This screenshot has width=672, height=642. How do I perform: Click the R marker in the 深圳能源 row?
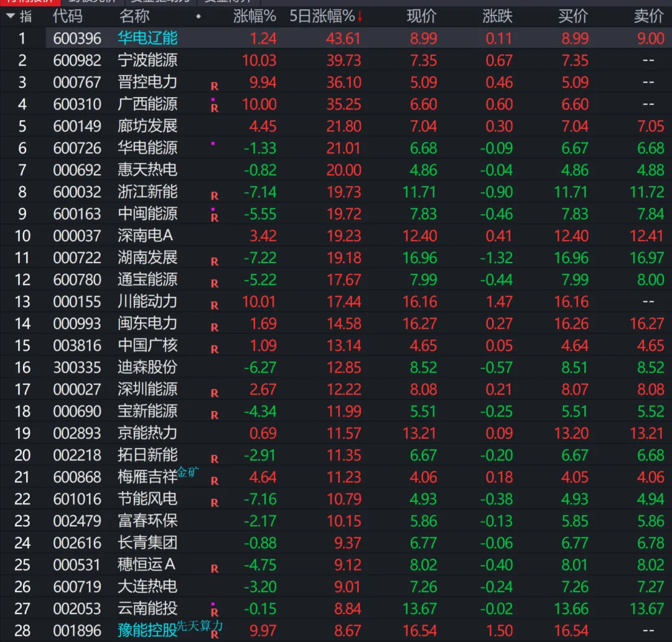(215, 393)
